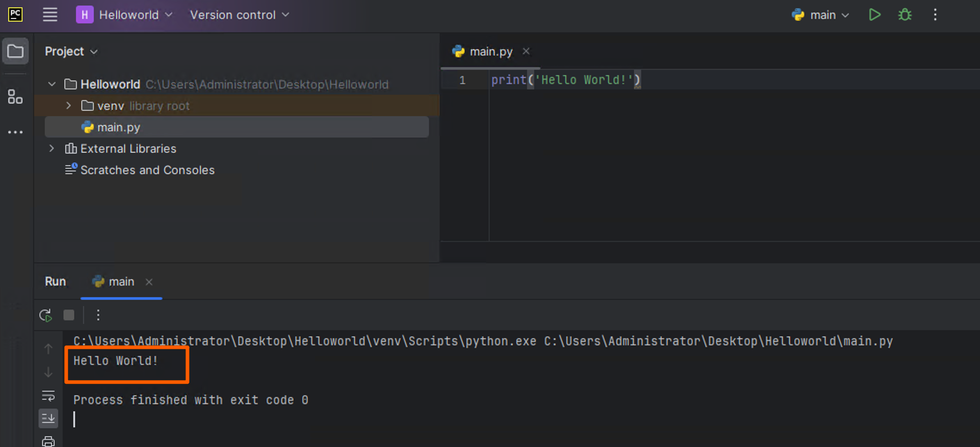Select the main tab in the Run panel

point(121,282)
